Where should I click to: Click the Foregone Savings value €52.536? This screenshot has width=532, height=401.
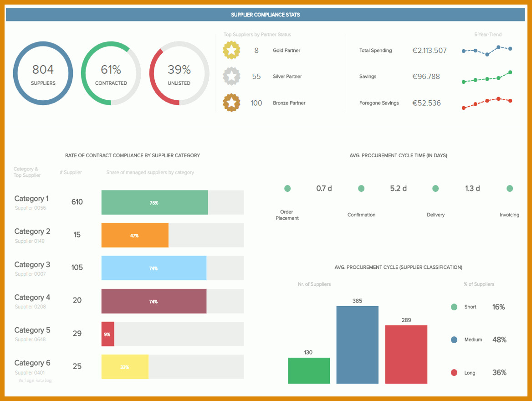click(426, 103)
